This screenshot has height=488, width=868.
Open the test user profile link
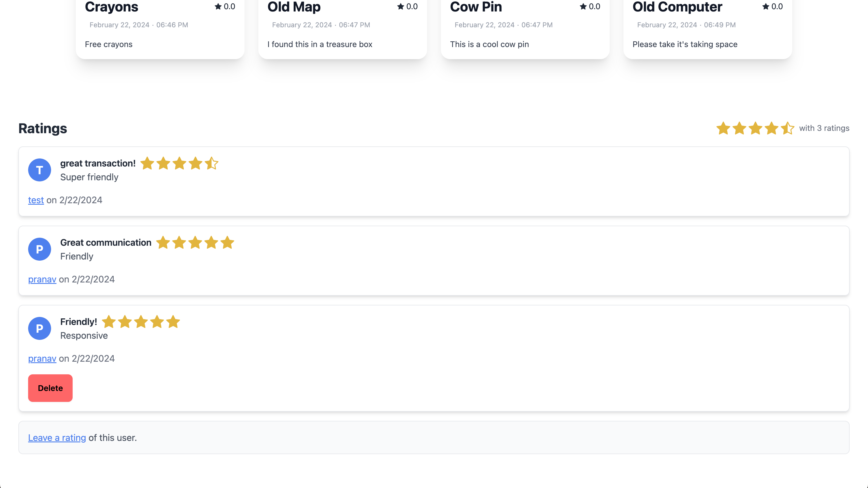36,200
